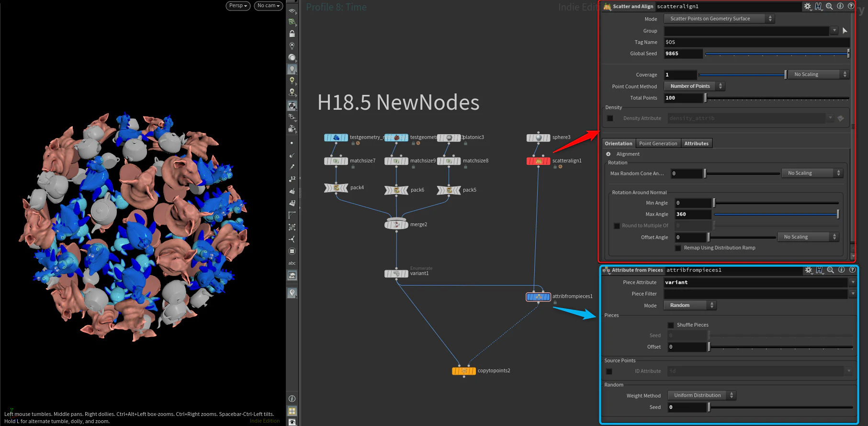
Task: Open Point Count Method dropdown
Action: (694, 86)
